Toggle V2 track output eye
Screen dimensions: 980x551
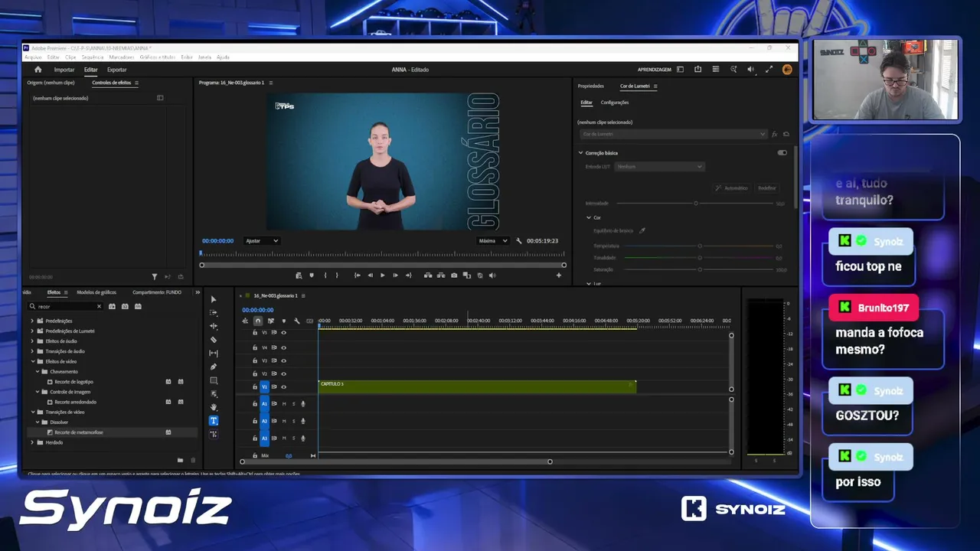pos(283,373)
